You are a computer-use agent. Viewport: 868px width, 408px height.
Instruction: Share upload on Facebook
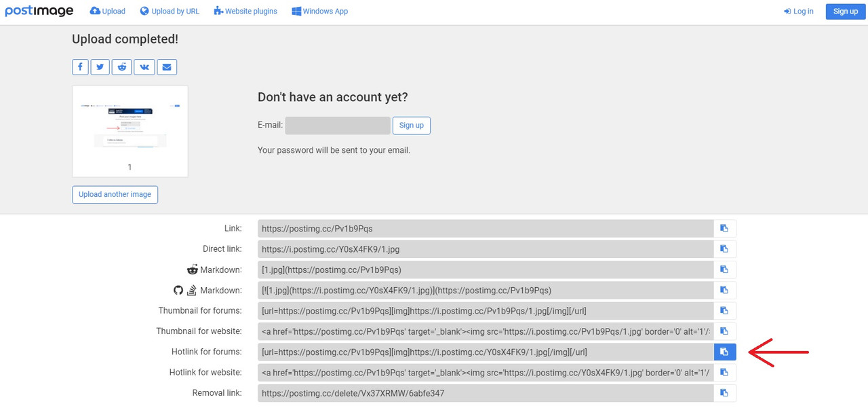coord(80,67)
